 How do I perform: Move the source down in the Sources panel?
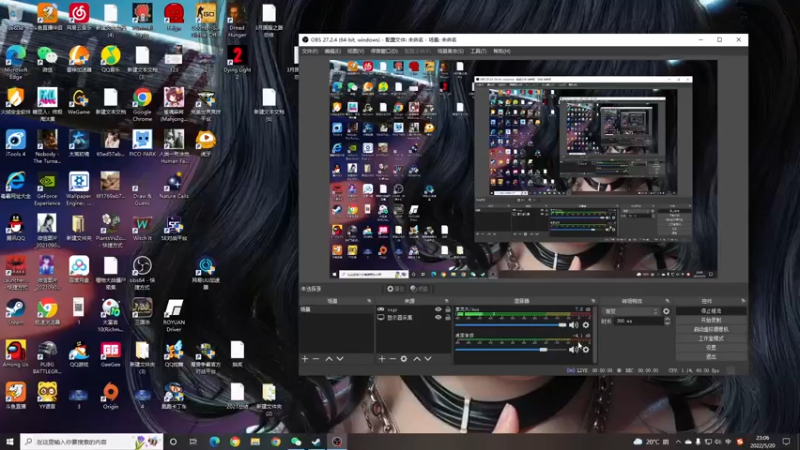click(x=428, y=359)
